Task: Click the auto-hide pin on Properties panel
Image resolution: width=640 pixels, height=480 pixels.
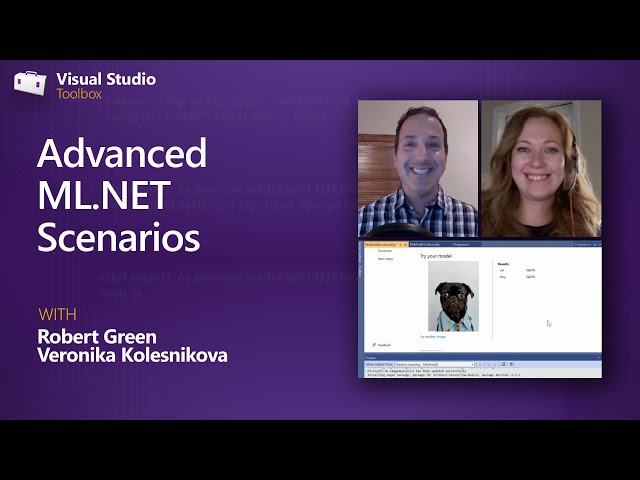Action: click(x=595, y=244)
